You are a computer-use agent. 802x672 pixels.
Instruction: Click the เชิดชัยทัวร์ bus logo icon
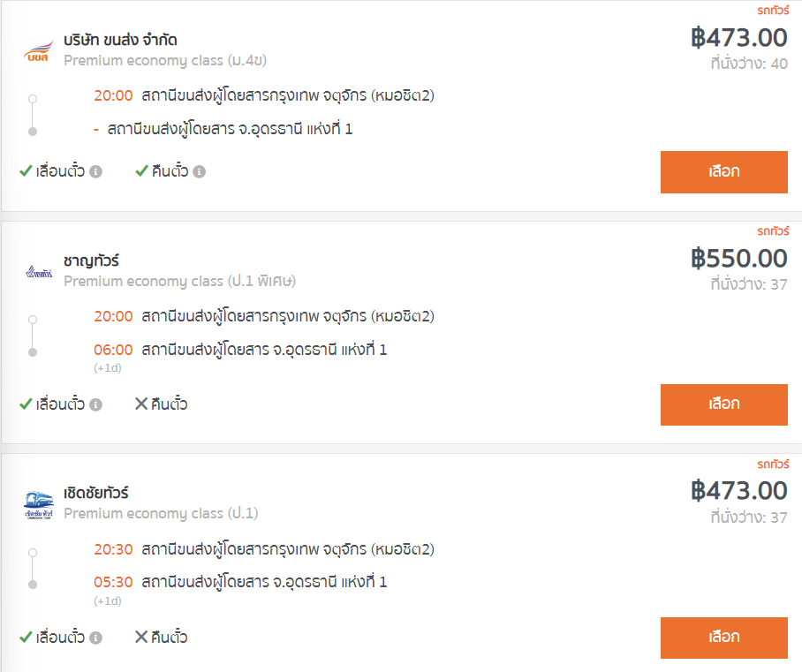[39, 504]
